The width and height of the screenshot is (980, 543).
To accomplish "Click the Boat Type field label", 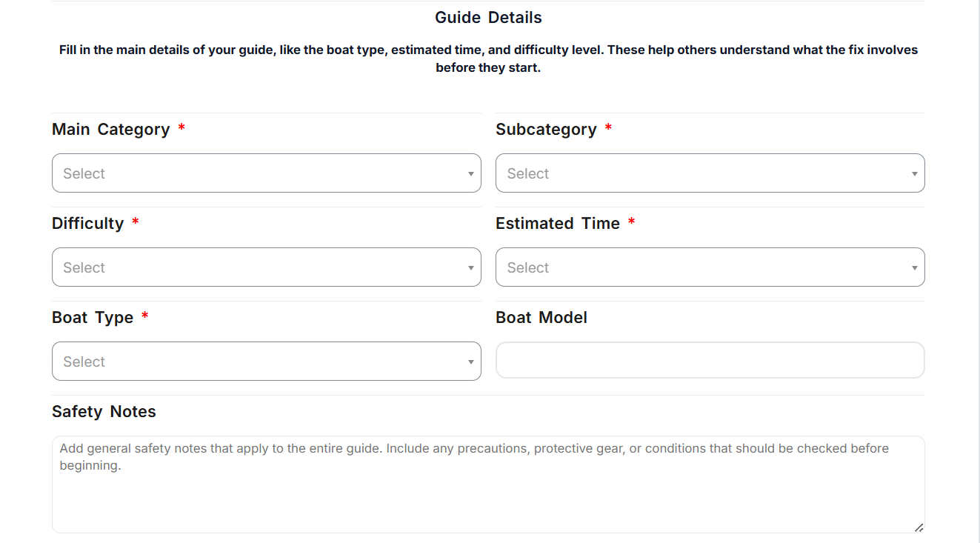I will (93, 318).
